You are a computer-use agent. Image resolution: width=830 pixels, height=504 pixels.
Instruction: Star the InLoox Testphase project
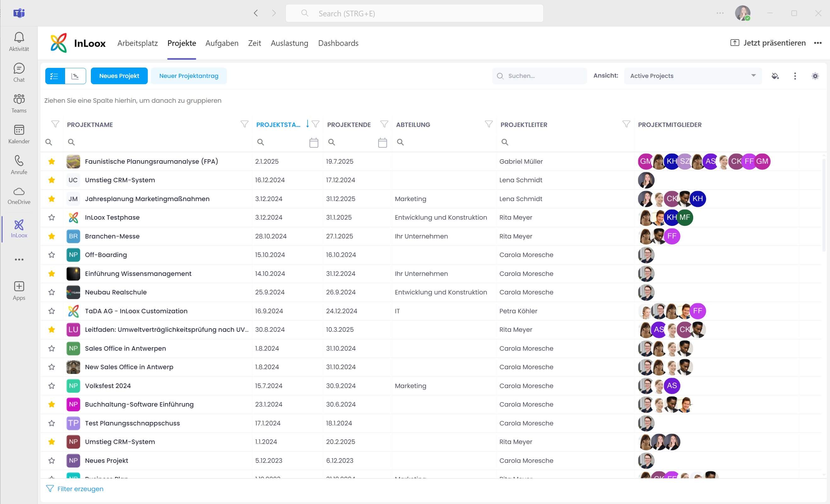click(x=52, y=217)
